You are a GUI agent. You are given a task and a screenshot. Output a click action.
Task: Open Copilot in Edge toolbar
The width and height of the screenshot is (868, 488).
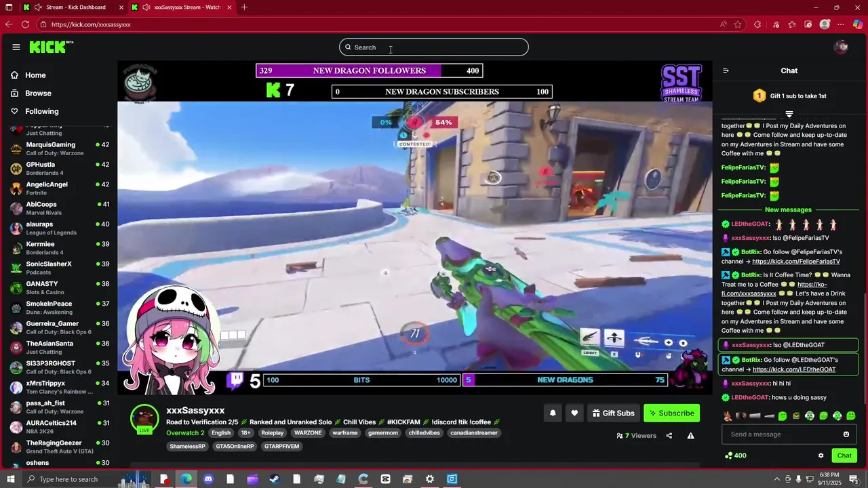(858, 24)
